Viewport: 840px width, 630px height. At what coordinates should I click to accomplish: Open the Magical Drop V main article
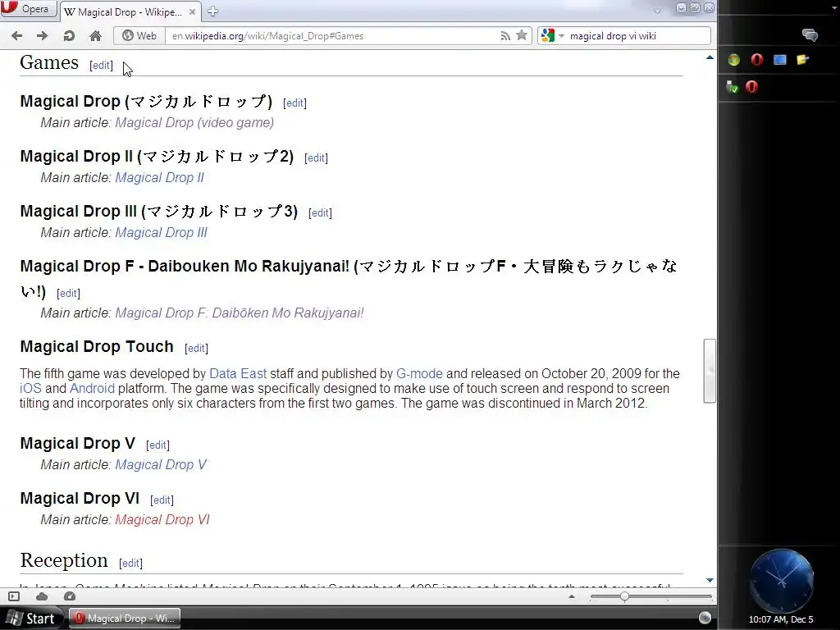(x=161, y=464)
